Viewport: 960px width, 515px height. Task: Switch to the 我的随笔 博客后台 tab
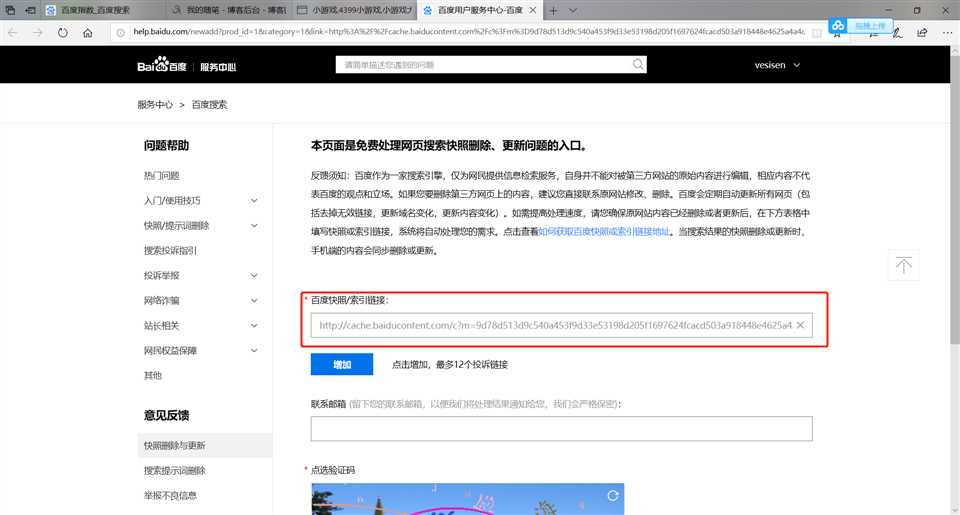click(228, 10)
